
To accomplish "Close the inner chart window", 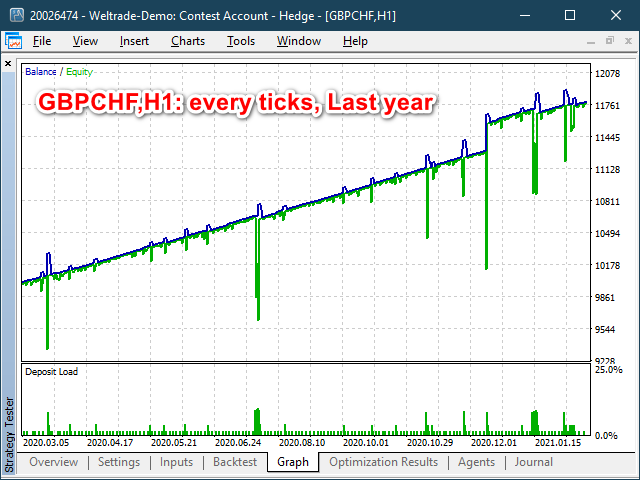I will pyautogui.click(x=629, y=41).
